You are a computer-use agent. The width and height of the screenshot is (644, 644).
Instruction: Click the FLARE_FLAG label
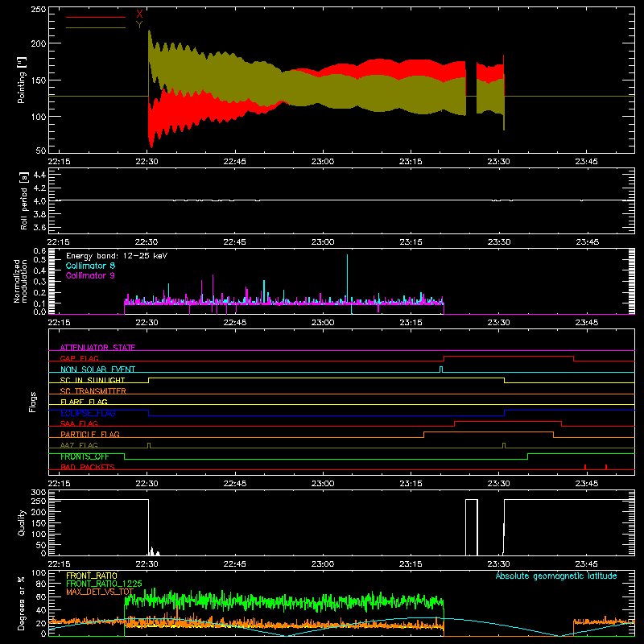click(x=84, y=402)
